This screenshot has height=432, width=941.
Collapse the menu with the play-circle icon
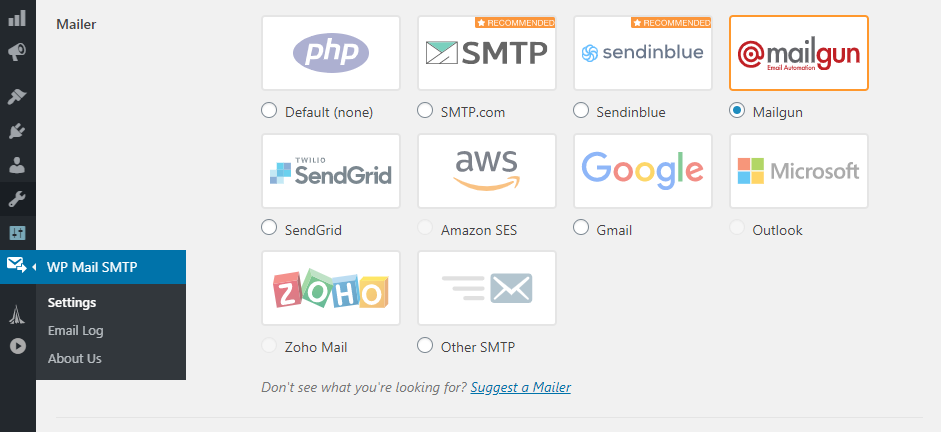(17, 346)
